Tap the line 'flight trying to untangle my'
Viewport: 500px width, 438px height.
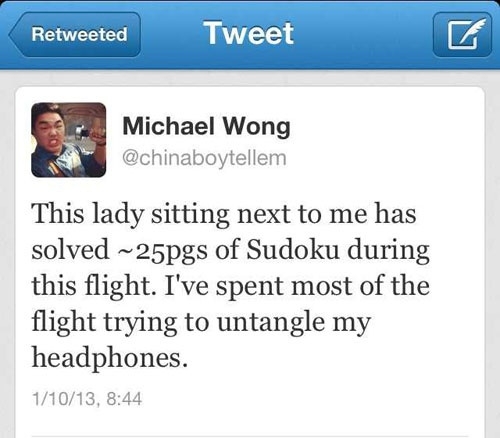point(201,323)
